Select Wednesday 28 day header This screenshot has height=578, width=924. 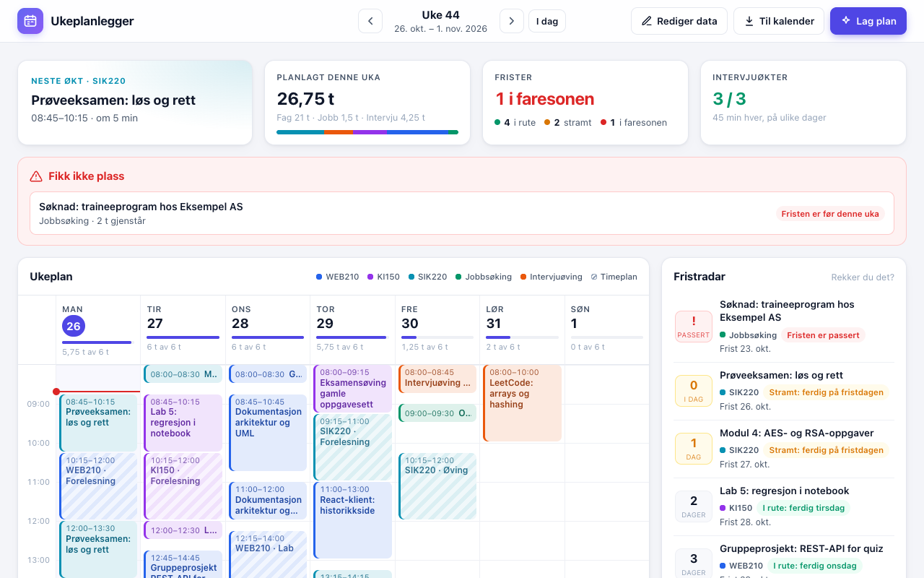coord(268,329)
